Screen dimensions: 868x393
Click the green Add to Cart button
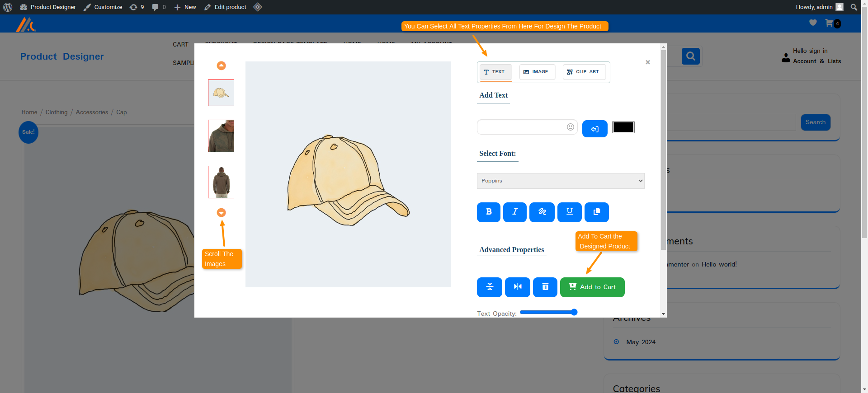(592, 287)
